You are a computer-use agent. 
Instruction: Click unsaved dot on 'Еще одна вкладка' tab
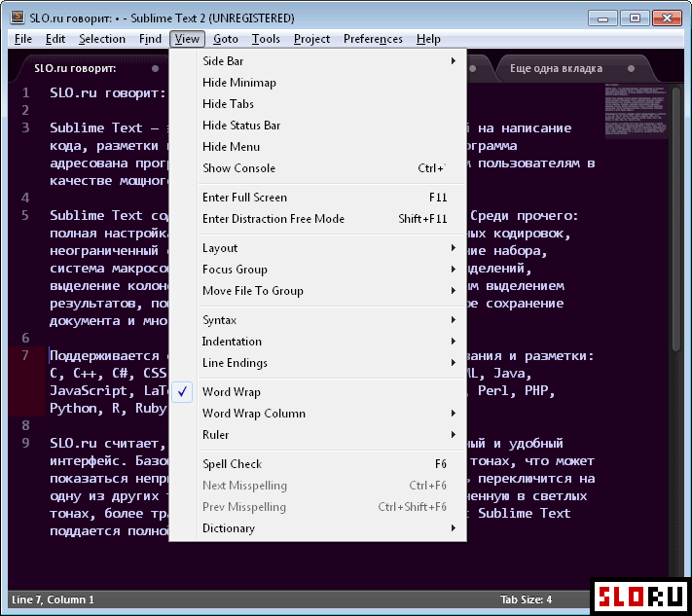click(631, 68)
